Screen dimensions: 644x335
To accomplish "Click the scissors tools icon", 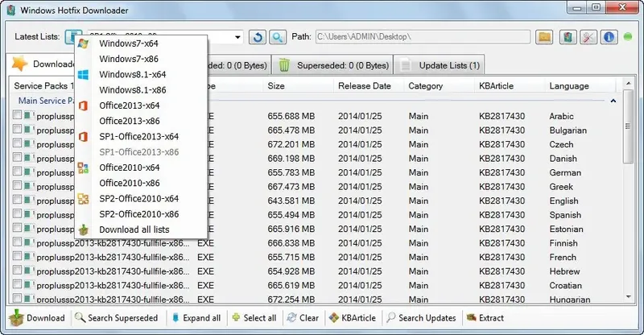I will click(588, 37).
